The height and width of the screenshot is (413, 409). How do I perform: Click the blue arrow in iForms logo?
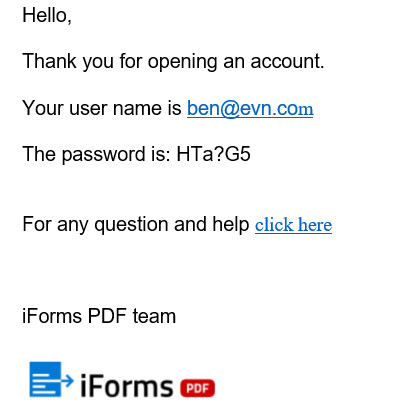point(67,380)
